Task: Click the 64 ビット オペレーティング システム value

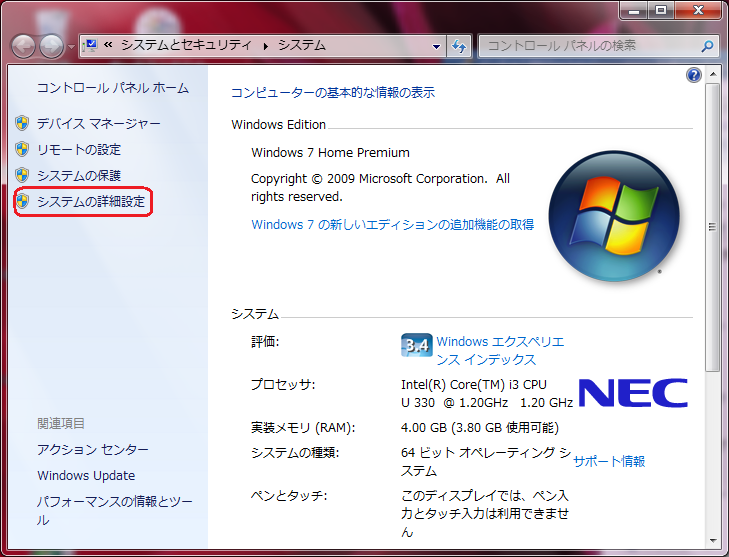Action: click(x=486, y=461)
